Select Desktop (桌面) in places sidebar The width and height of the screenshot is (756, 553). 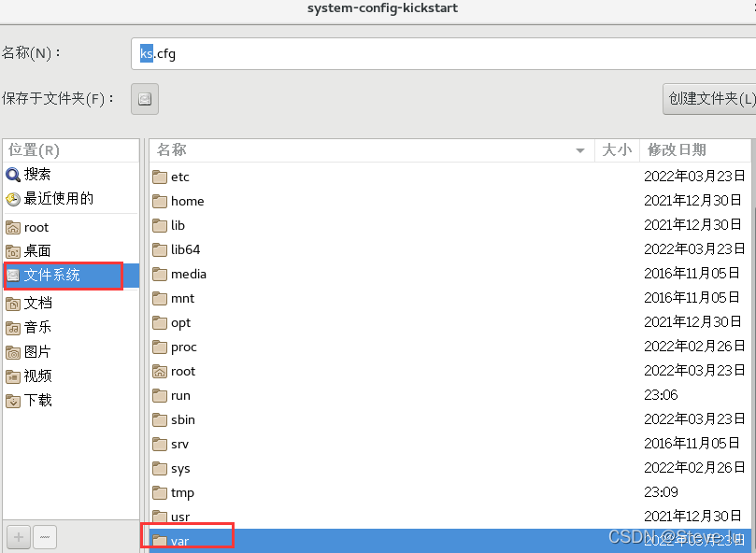point(71,251)
